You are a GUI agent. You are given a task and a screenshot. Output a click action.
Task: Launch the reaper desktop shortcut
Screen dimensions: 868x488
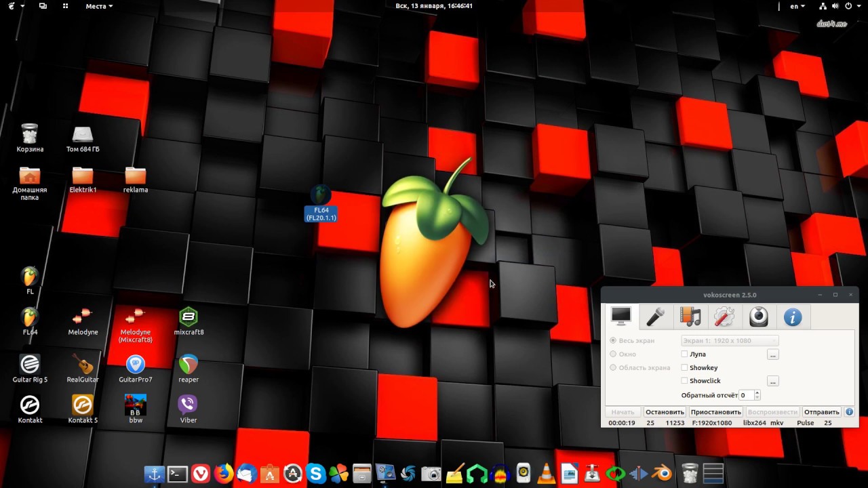pyautogui.click(x=189, y=369)
